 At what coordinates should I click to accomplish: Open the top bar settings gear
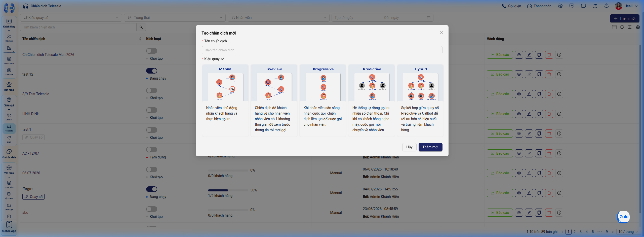(560, 6)
